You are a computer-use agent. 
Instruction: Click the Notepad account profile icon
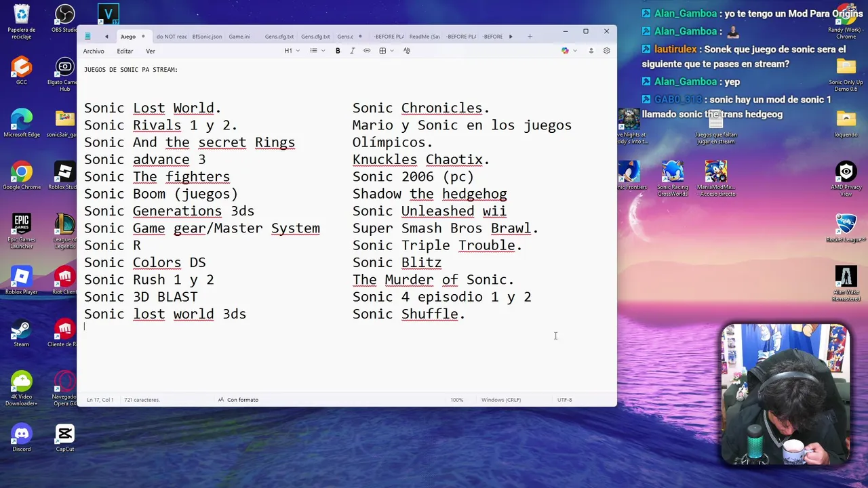[591, 51]
